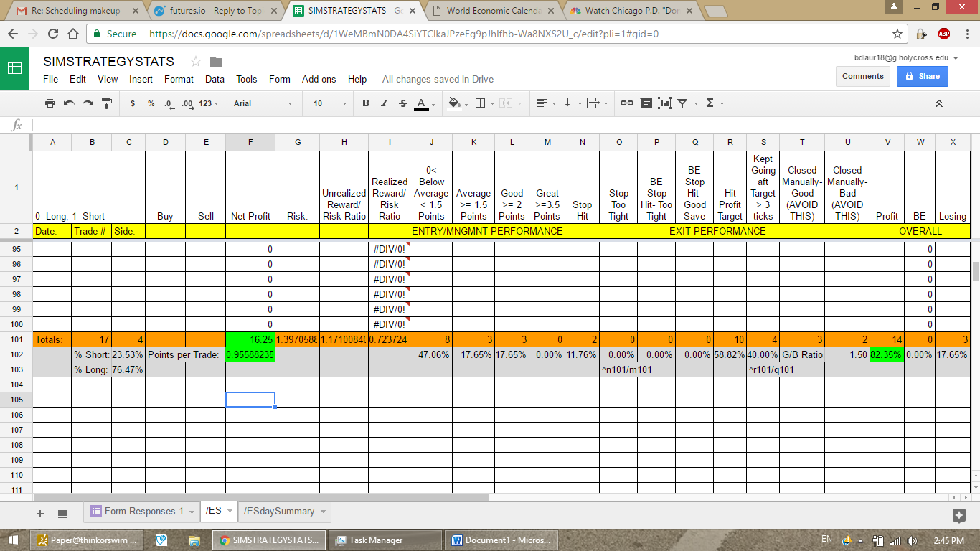Open the font family dropdown Arial
Viewport: 980px width, 551px height.
263,103
